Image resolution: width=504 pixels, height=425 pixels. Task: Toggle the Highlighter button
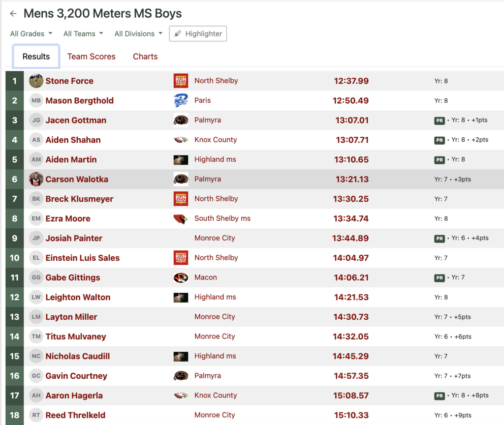pyautogui.click(x=198, y=34)
